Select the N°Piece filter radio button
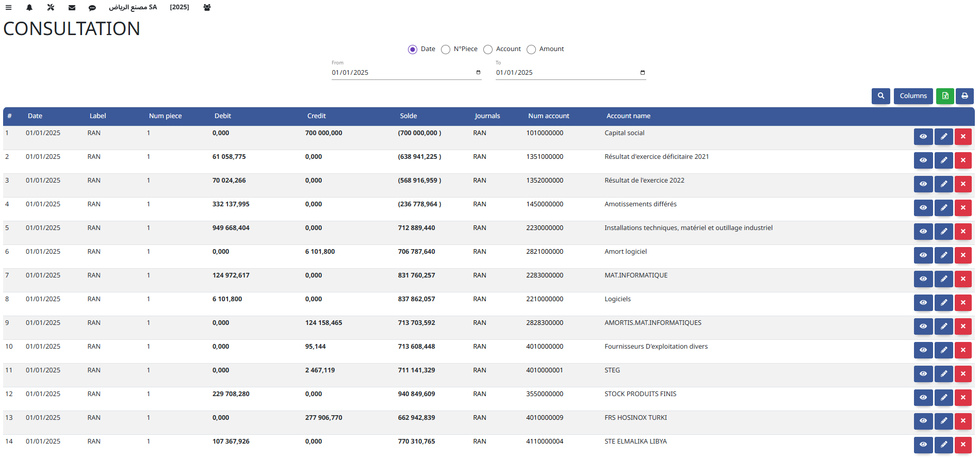 (x=446, y=50)
